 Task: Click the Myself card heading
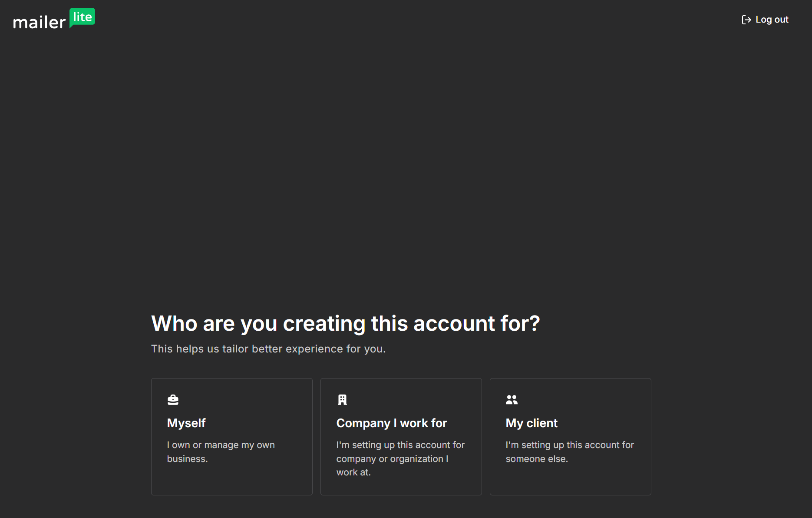[x=186, y=423]
